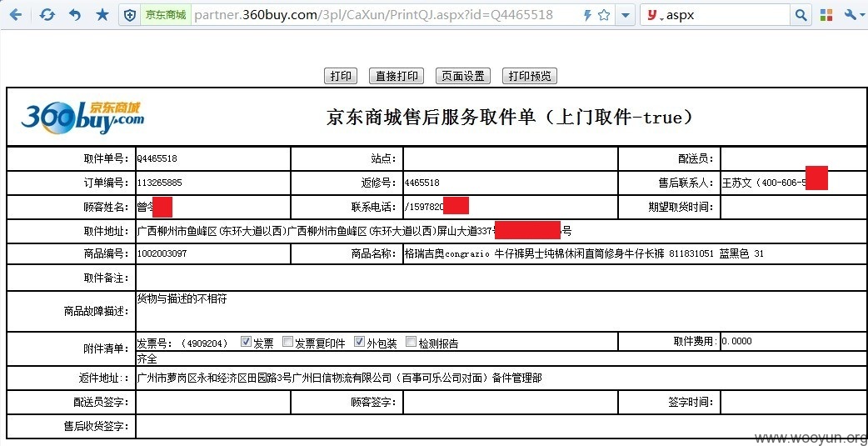Click the 直接打印 button
Screen dimensions: 868x446
click(397, 76)
